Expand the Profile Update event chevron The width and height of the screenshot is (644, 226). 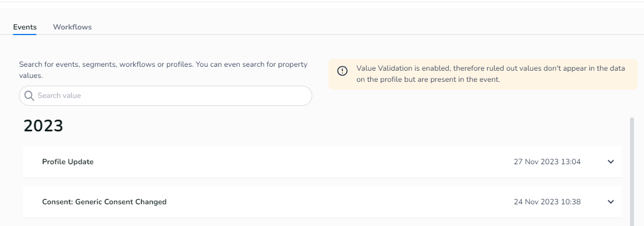tap(611, 162)
